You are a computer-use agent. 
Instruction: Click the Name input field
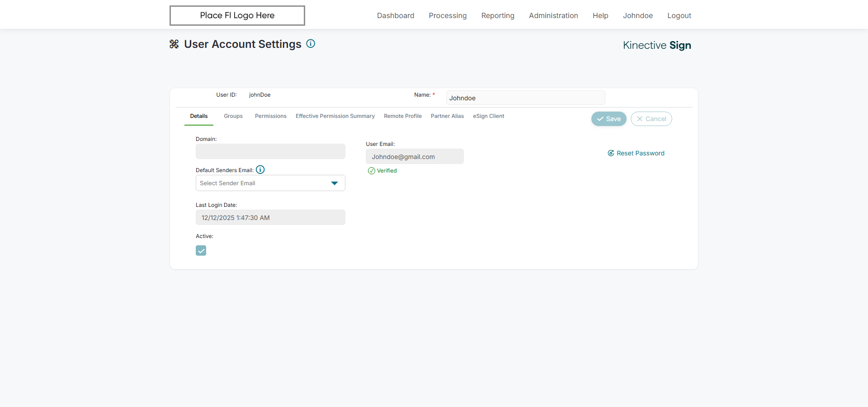(x=525, y=98)
